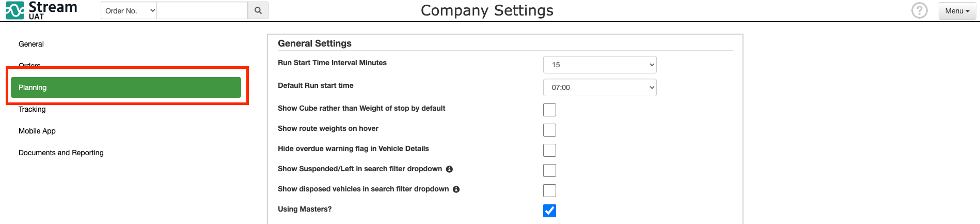Toggle Show route weights on hover

pyautogui.click(x=549, y=130)
